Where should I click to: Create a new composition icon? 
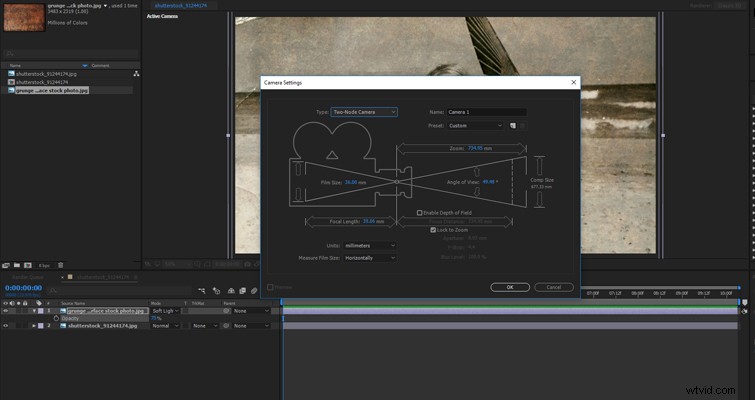pos(28,265)
